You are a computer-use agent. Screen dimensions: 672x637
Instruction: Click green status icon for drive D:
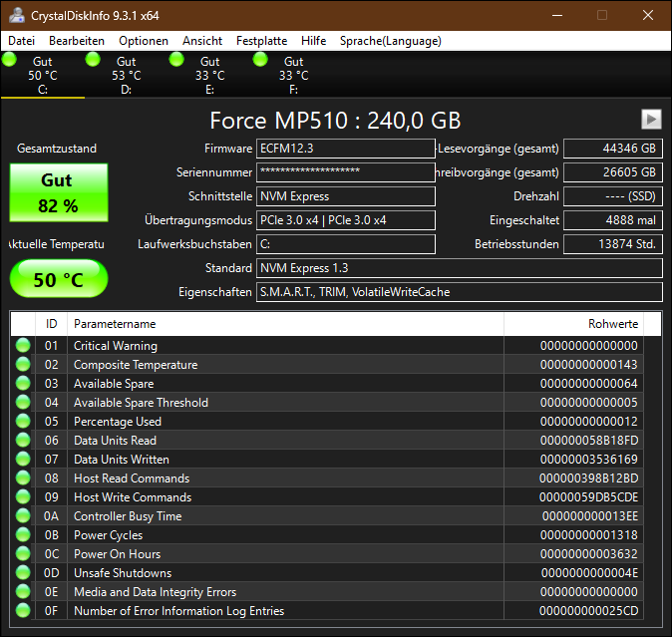[93, 59]
